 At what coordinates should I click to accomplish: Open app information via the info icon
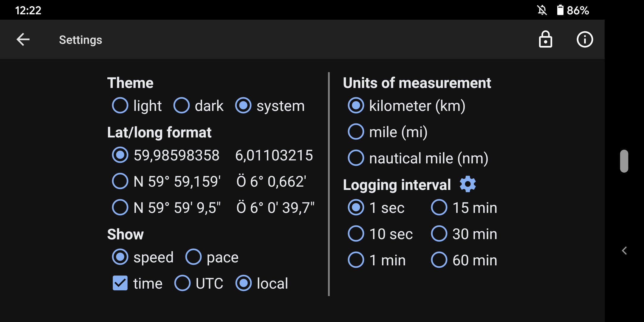tap(584, 39)
